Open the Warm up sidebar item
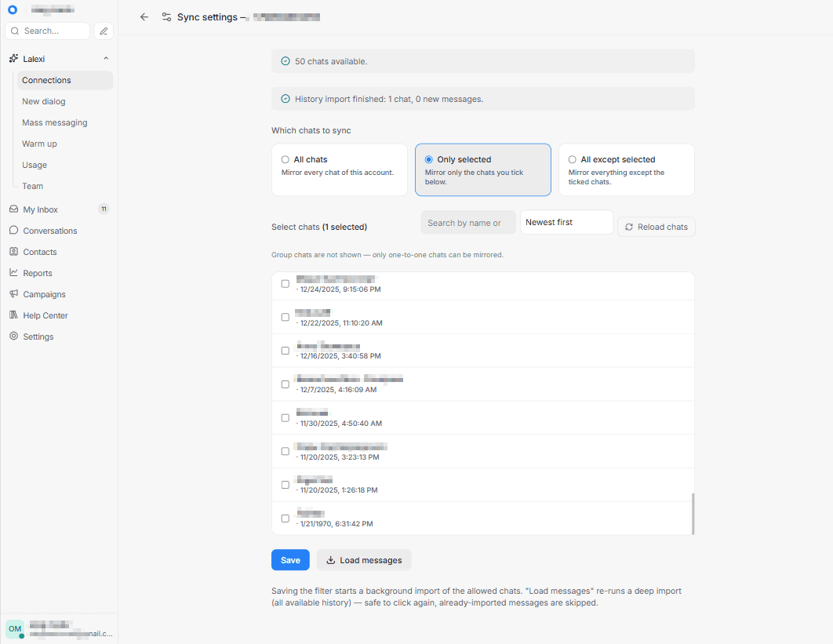Screen dimensions: 833x644 [x=39, y=144]
